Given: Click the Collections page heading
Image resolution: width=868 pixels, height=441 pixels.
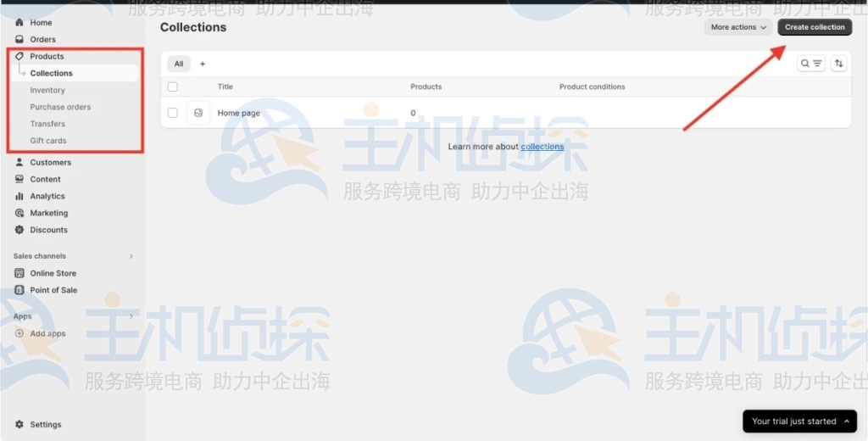Looking at the screenshot, I should click(x=193, y=27).
